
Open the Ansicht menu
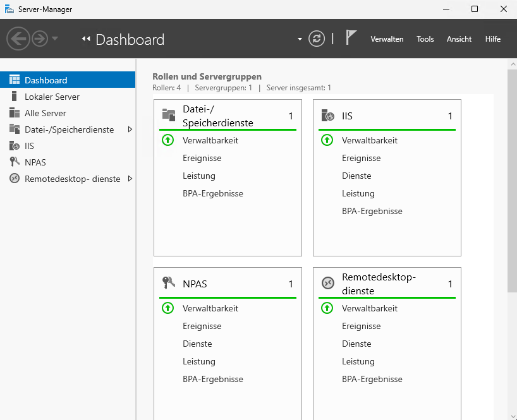[x=459, y=39]
